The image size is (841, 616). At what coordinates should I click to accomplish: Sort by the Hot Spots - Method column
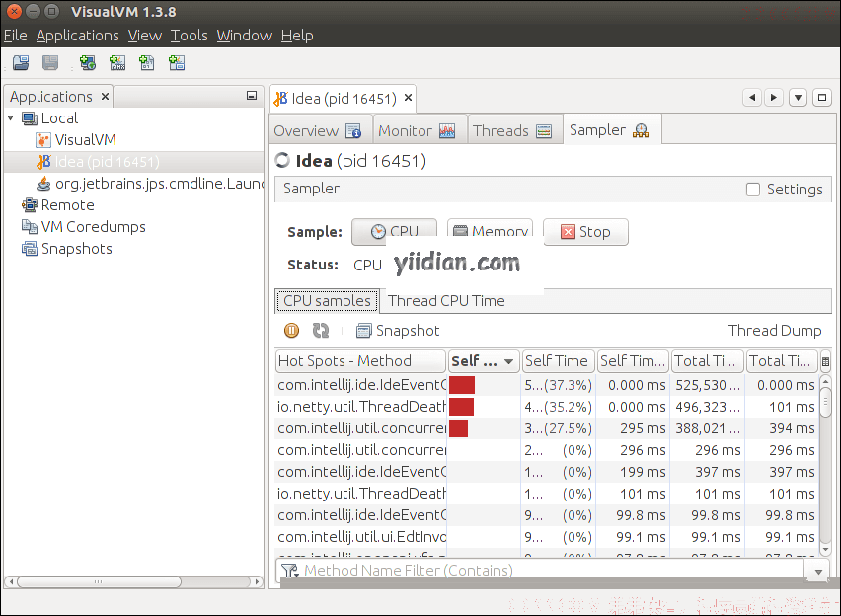click(x=360, y=361)
